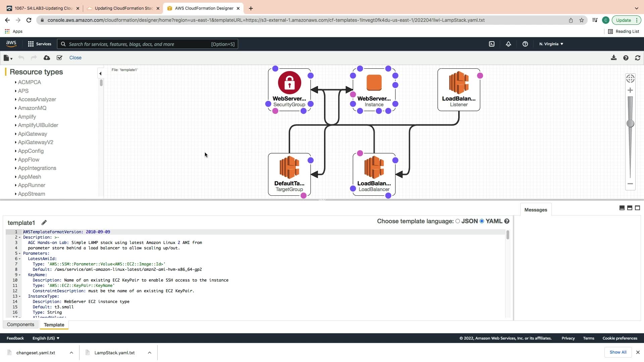The image size is (644, 362).
Task: Collapse the Resource types panel
Action: [100, 73]
